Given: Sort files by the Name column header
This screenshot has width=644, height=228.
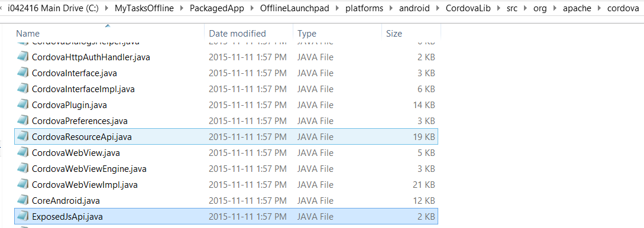Looking at the screenshot, I should coord(109,33).
